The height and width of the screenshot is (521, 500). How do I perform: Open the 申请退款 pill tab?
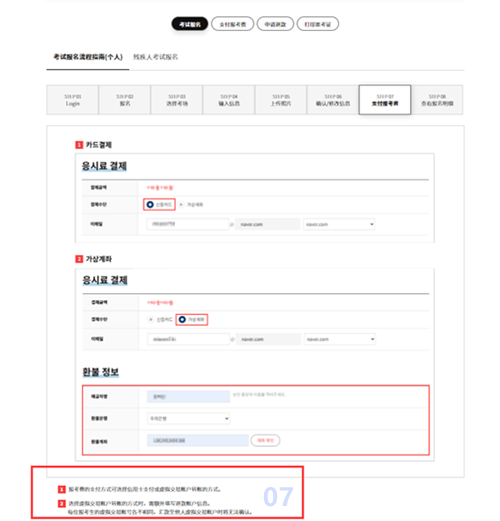[x=275, y=24]
